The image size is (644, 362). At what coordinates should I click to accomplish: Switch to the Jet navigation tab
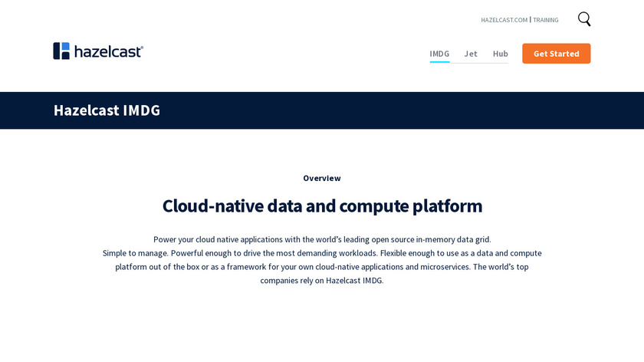tap(471, 54)
